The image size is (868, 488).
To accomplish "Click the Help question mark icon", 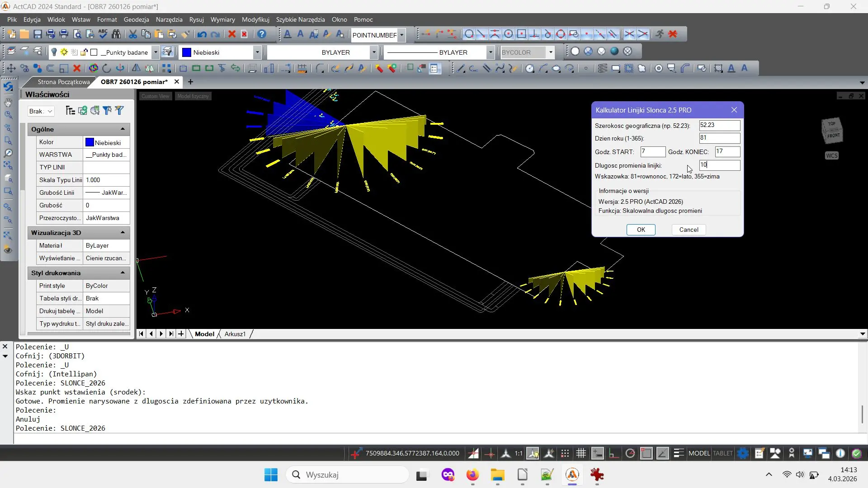I will coord(262,34).
